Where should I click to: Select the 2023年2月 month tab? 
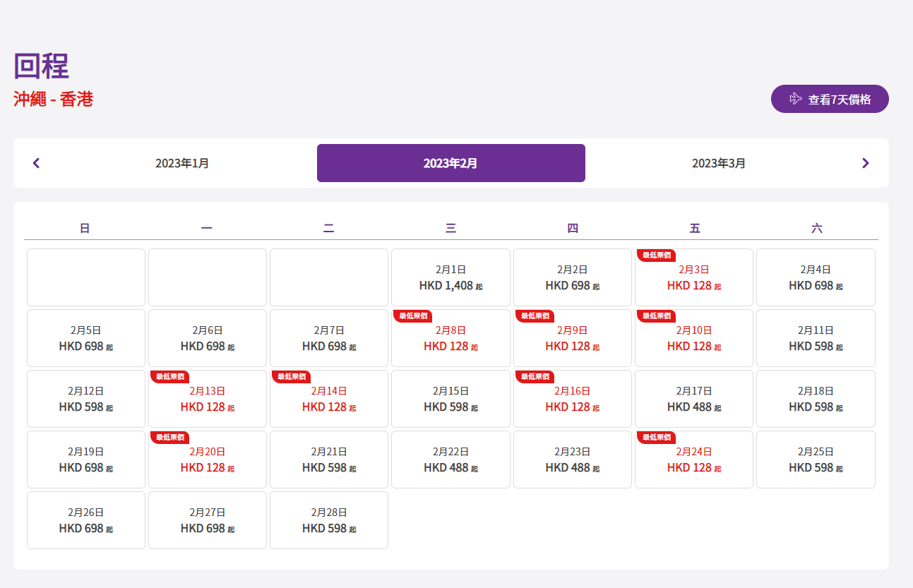pyautogui.click(x=450, y=163)
